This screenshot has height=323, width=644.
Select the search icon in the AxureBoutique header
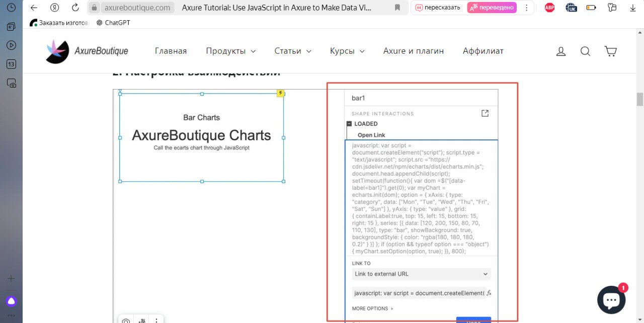[x=585, y=51]
